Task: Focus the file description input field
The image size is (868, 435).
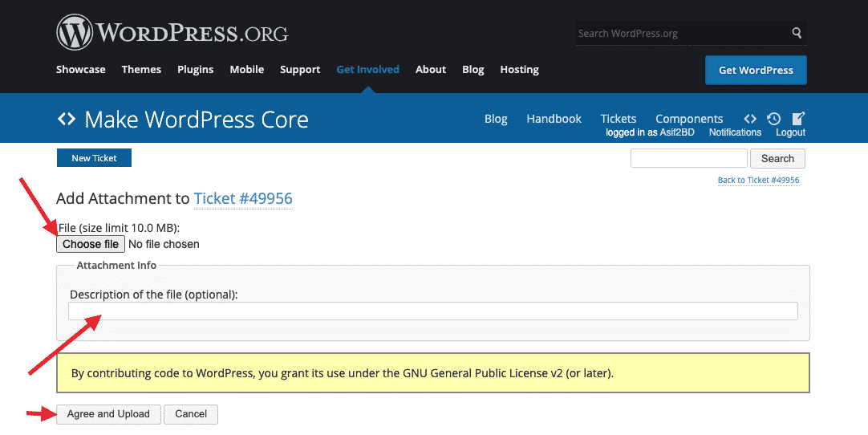Action: 433,311
